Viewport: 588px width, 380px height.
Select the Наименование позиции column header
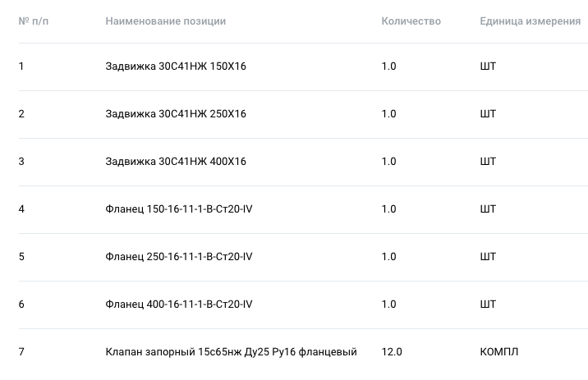pos(165,21)
